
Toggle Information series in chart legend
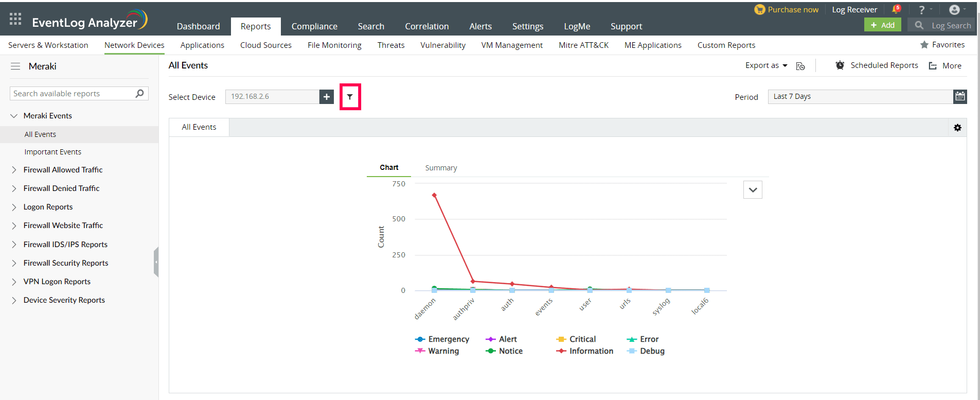pyautogui.click(x=585, y=351)
